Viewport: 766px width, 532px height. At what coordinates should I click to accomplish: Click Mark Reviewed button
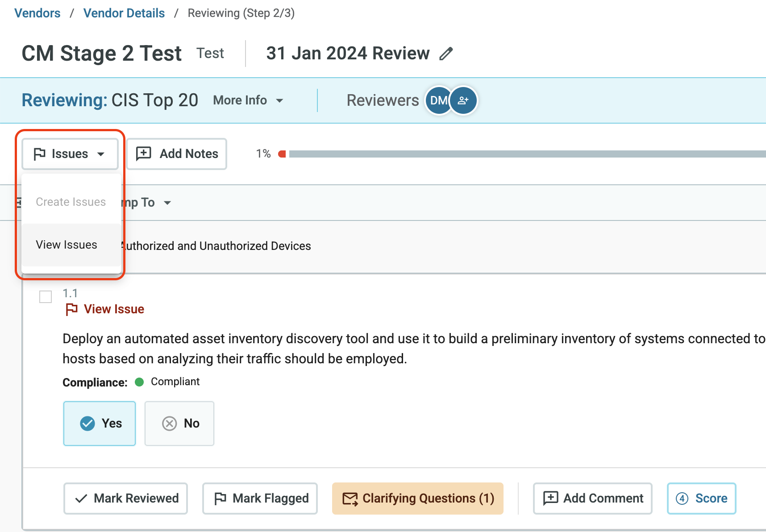point(125,499)
